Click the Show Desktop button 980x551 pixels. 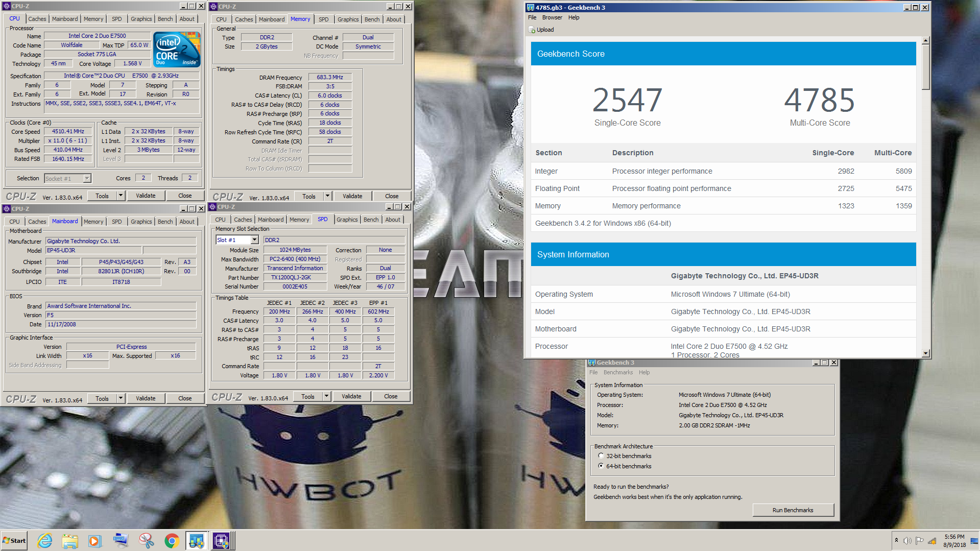(974, 541)
